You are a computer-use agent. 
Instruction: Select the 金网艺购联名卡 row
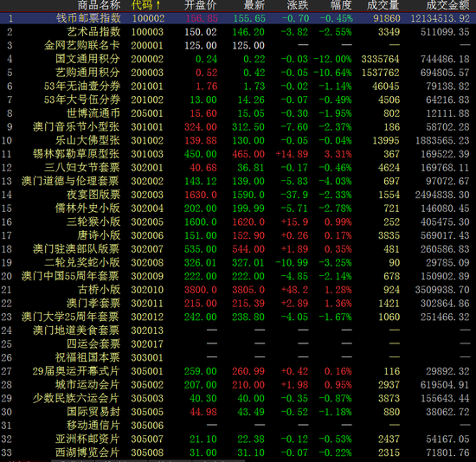[238, 46]
